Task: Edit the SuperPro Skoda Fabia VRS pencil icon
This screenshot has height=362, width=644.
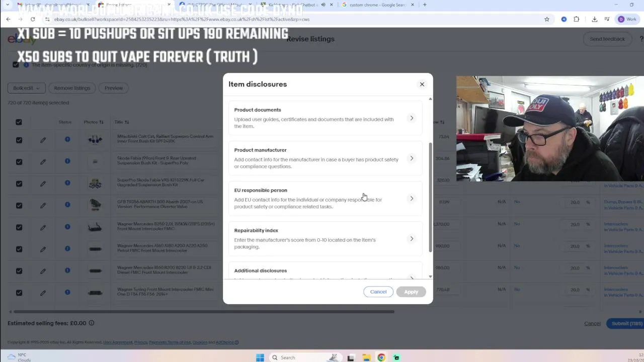Action: (x=43, y=184)
